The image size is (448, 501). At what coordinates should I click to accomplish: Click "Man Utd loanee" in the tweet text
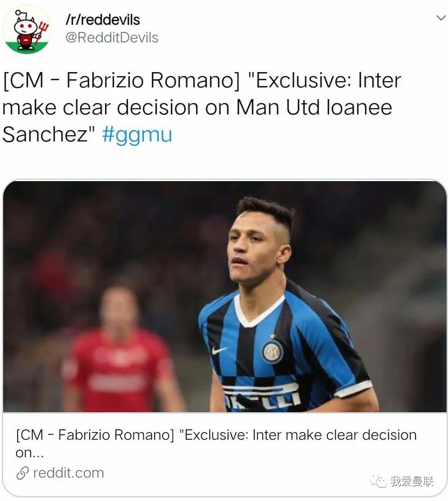(x=314, y=108)
